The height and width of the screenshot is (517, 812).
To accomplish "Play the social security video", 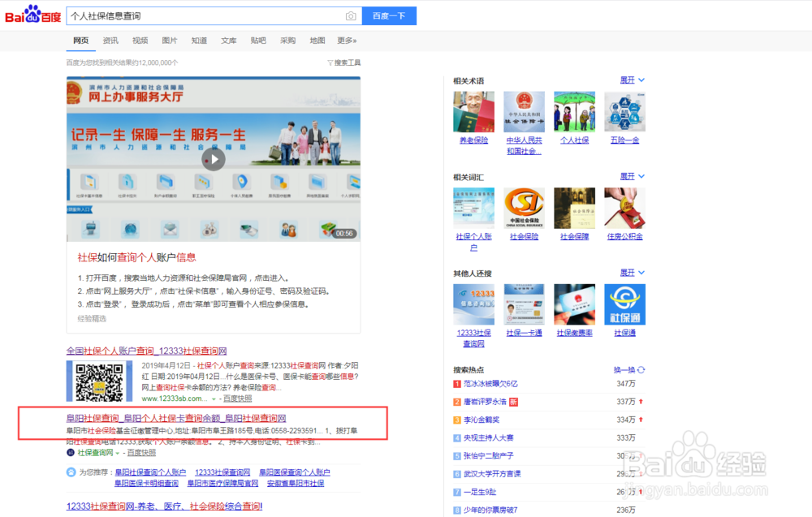I will [x=214, y=159].
